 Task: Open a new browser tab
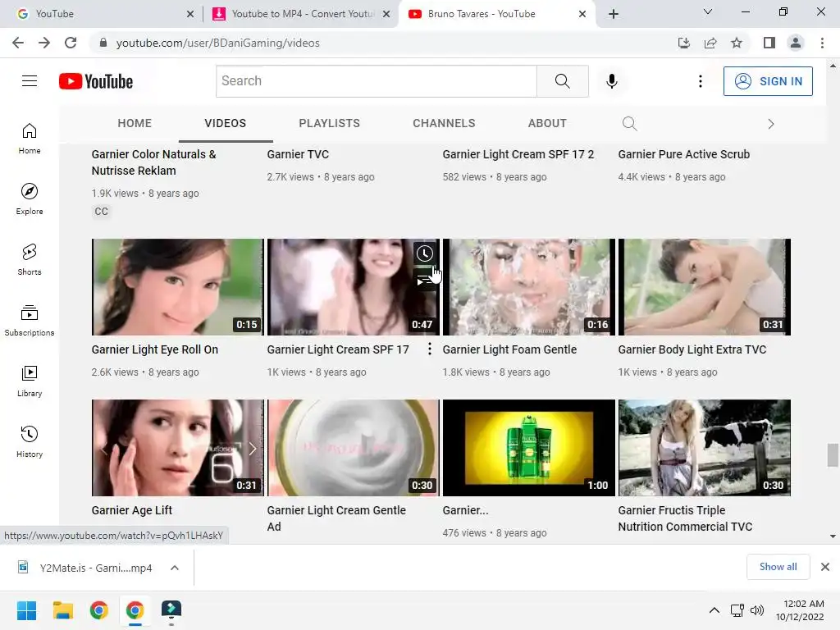(614, 14)
